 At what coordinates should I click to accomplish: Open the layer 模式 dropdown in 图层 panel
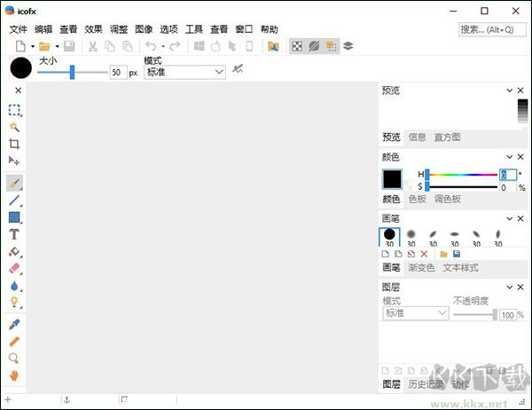[x=416, y=314]
